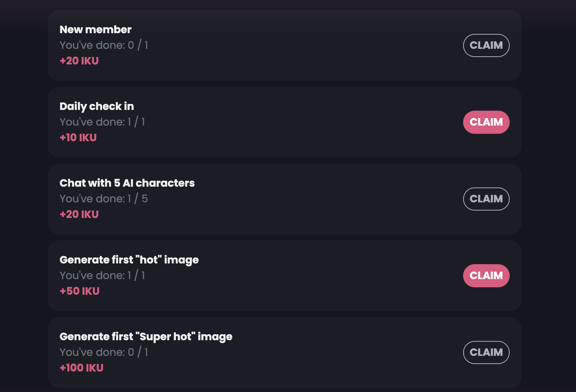
Task: Click the +100 IKU reward amount
Action: pyautogui.click(x=82, y=368)
